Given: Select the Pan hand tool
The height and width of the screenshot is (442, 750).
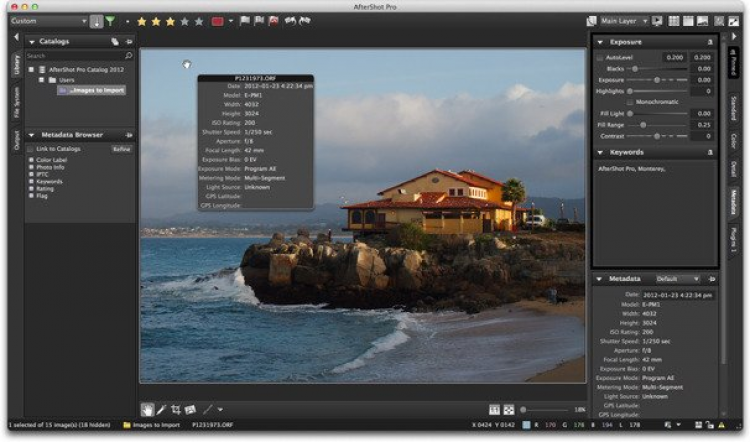Looking at the screenshot, I should point(147,409).
